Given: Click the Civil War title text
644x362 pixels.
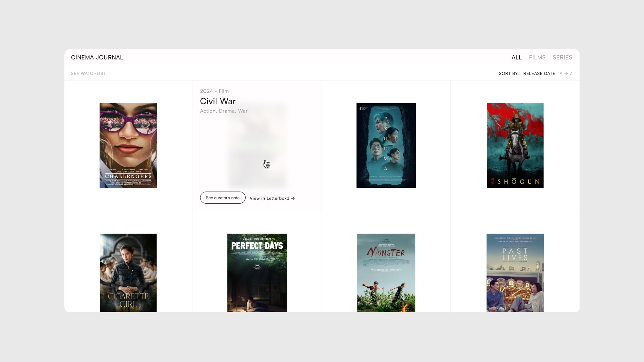Looking at the screenshot, I should coord(218,101).
